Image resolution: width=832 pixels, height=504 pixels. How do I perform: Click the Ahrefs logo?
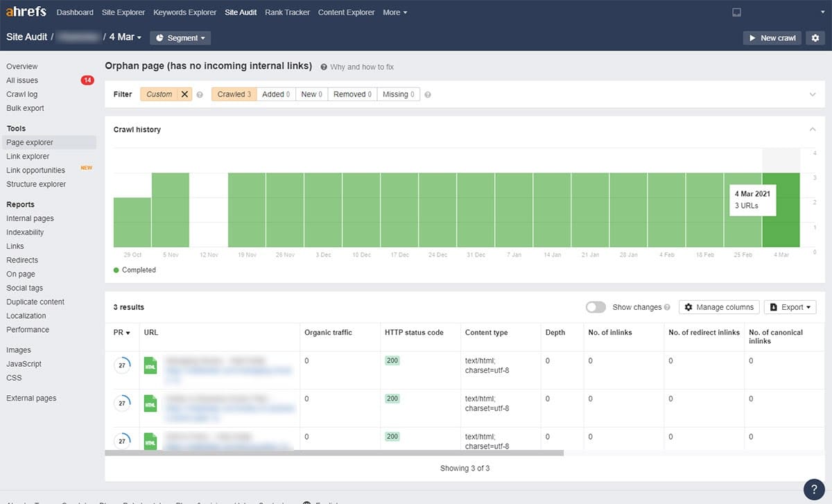tap(27, 12)
